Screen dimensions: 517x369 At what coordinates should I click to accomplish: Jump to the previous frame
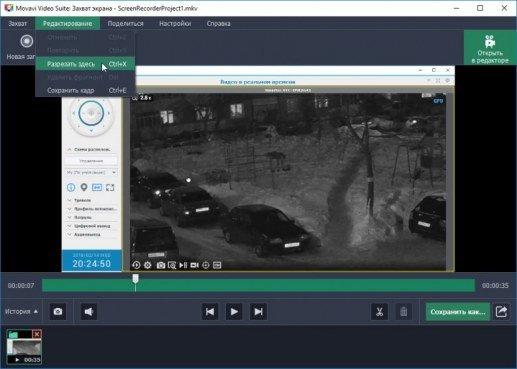[x=210, y=312]
